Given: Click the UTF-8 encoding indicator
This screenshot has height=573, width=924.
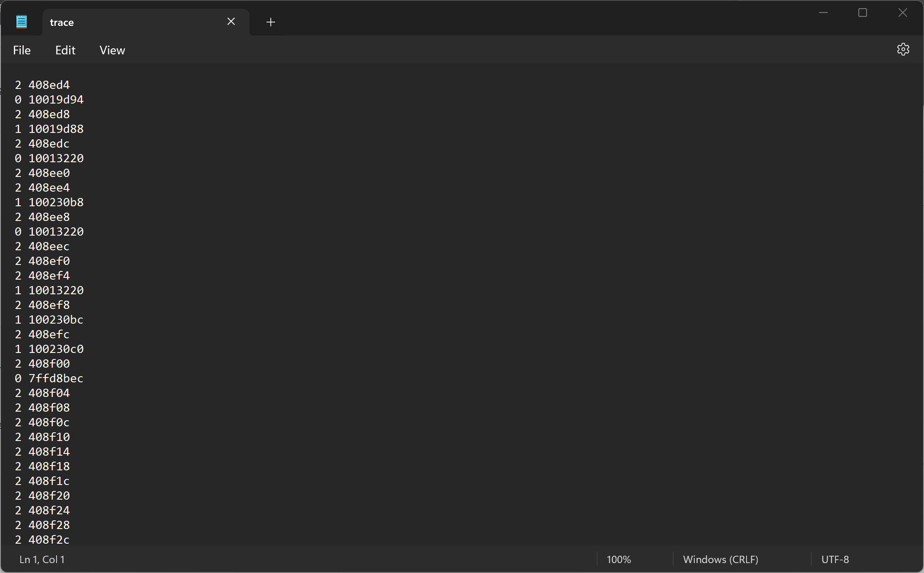Looking at the screenshot, I should 835,559.
